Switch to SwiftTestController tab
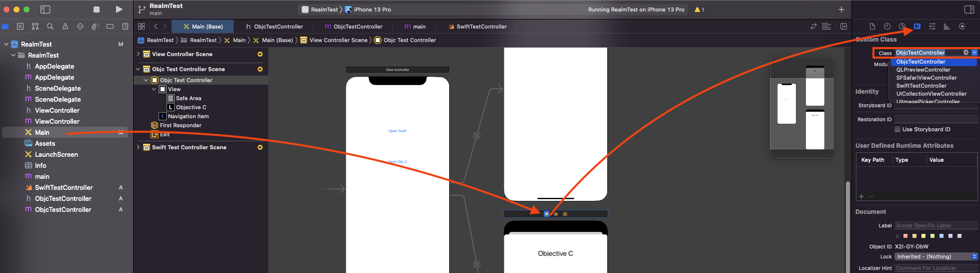980x273 pixels. [x=478, y=27]
